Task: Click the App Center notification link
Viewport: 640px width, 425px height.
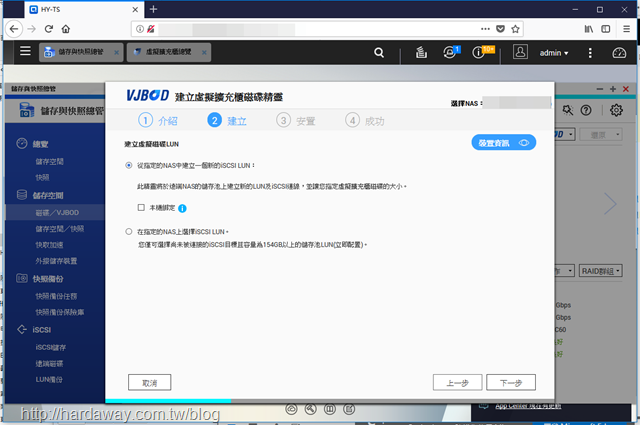Action: [x=528, y=406]
